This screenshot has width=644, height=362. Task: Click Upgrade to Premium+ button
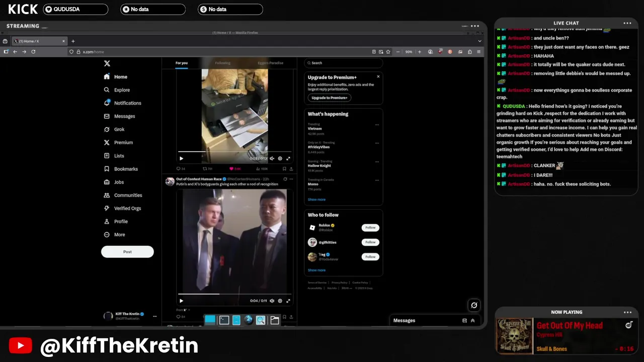(x=330, y=98)
